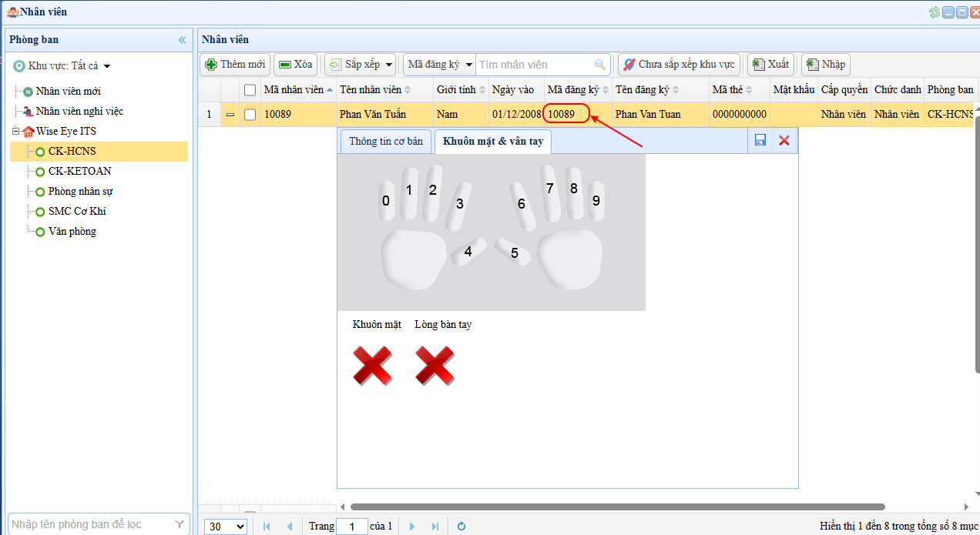The width and height of the screenshot is (980, 535).
Task: Collapse the expanded row for Phan Văn Tuấn
Action: click(230, 115)
